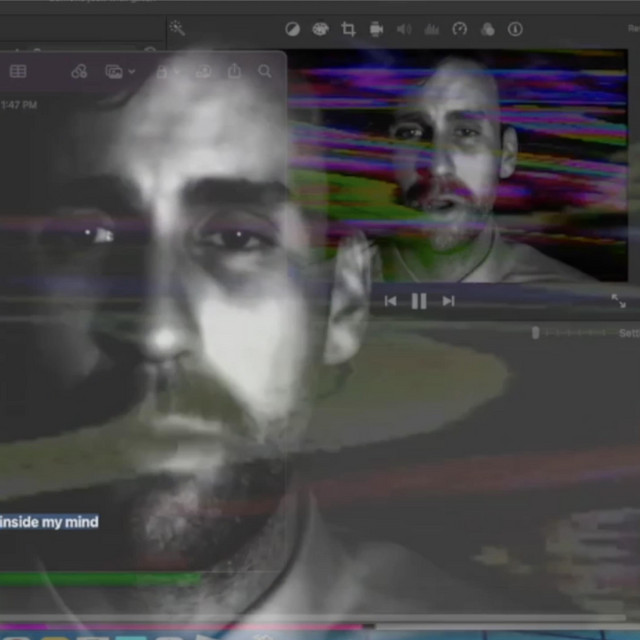640x640 pixels.
Task: Show clip information with the info icon
Action: click(x=515, y=29)
